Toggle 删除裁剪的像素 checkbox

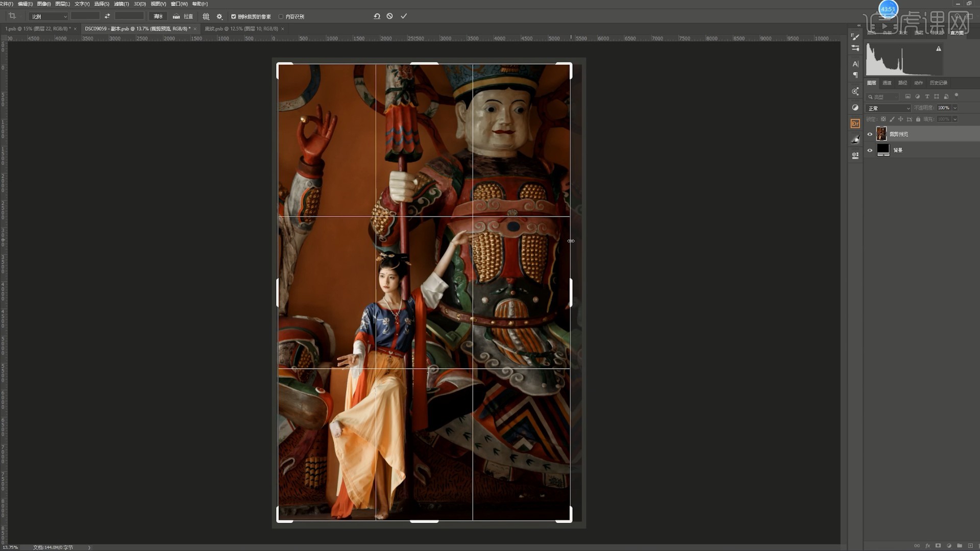tap(234, 17)
